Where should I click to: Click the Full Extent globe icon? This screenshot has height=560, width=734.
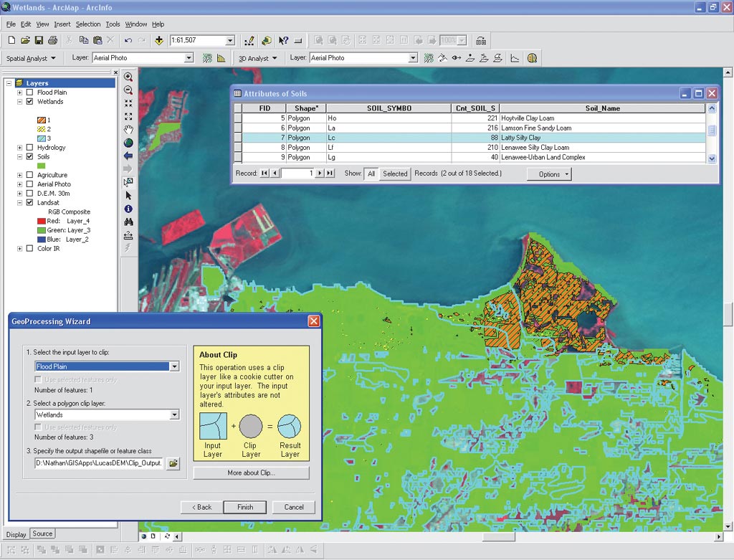coord(128,143)
